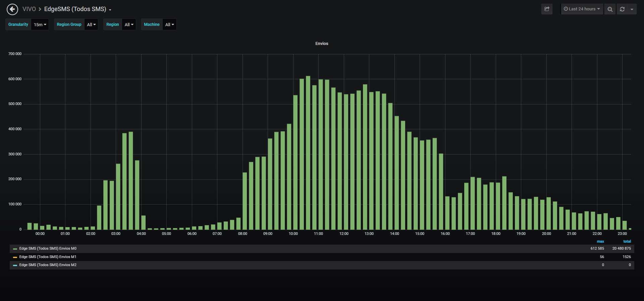
Task: Click the Region Group variable label
Action: click(x=69, y=24)
